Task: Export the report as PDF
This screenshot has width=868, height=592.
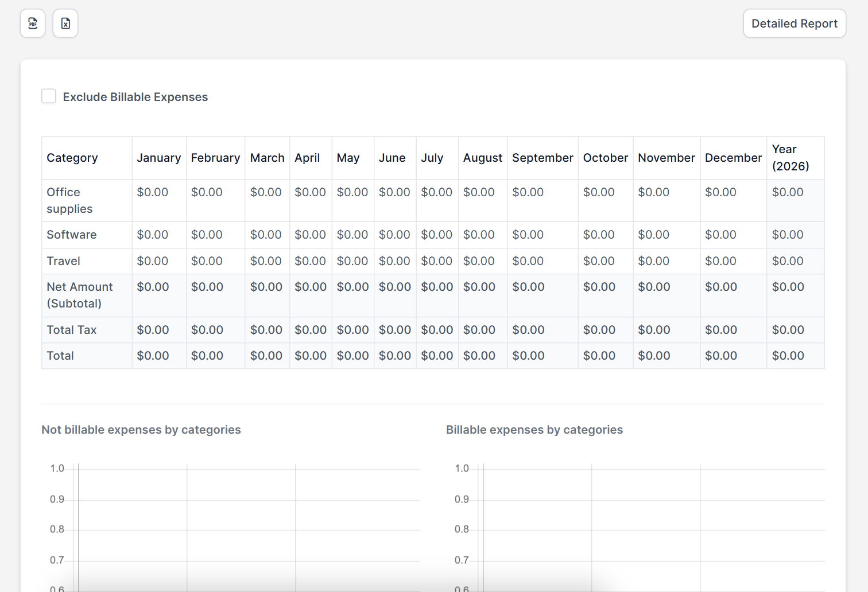Action: (x=33, y=24)
